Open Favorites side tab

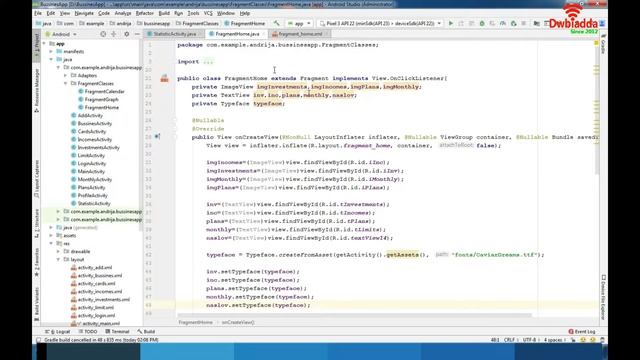pyautogui.click(x=36, y=262)
